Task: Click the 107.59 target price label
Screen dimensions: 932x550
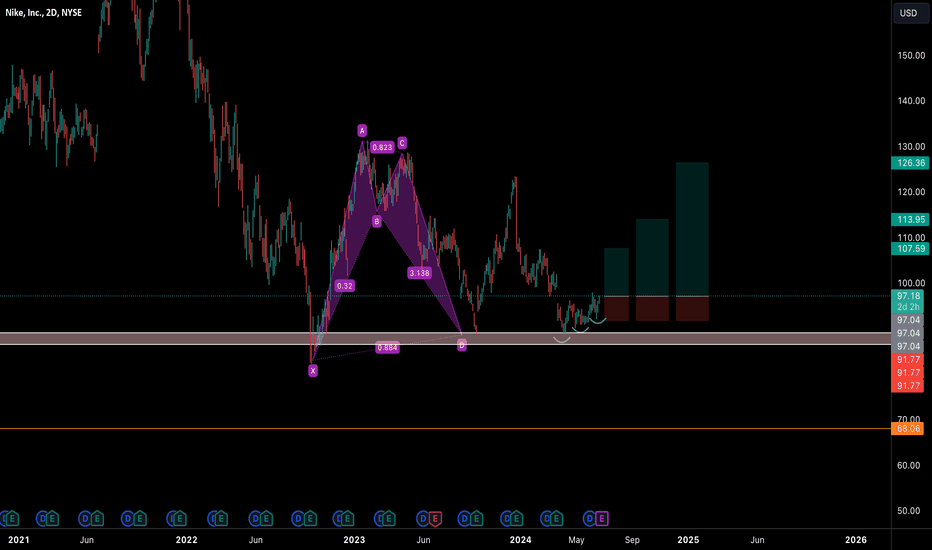Action: (911, 249)
